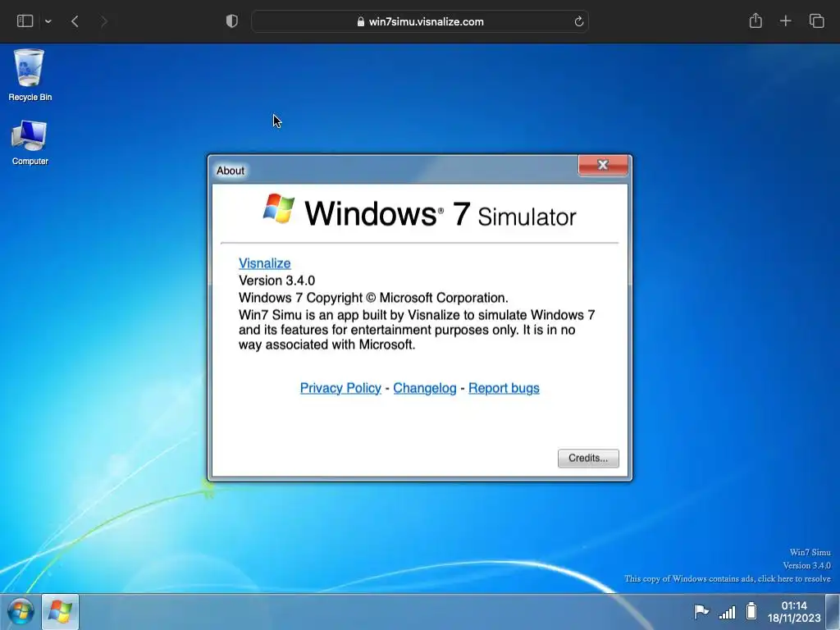Screen dimensions: 840x630
Task: Click the Win7 Simu taskbar app icon
Action: pyautogui.click(x=60, y=612)
